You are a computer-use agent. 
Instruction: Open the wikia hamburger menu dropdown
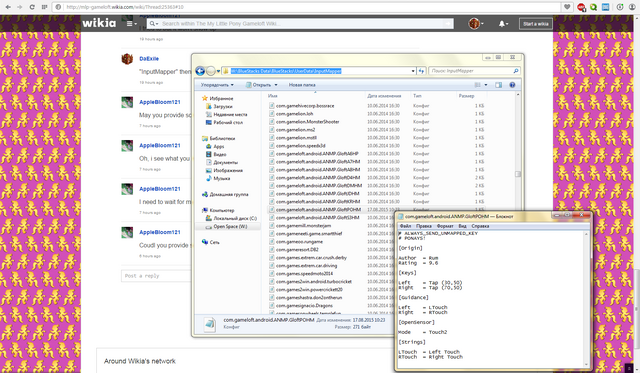[x=131, y=24]
